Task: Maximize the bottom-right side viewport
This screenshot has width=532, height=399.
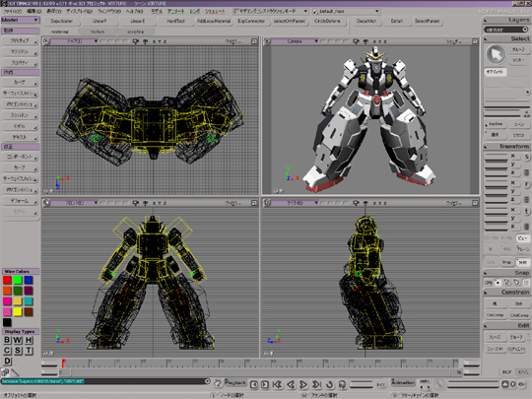Action: pos(475,203)
